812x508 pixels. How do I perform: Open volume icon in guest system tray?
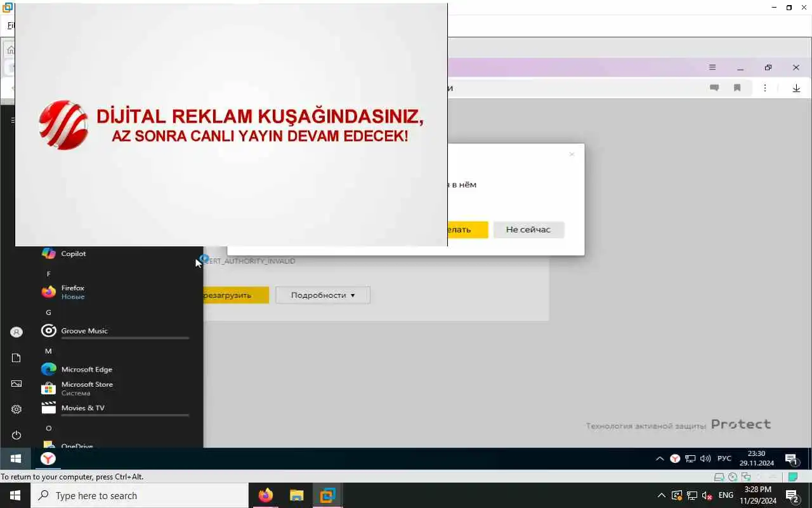[x=705, y=458]
